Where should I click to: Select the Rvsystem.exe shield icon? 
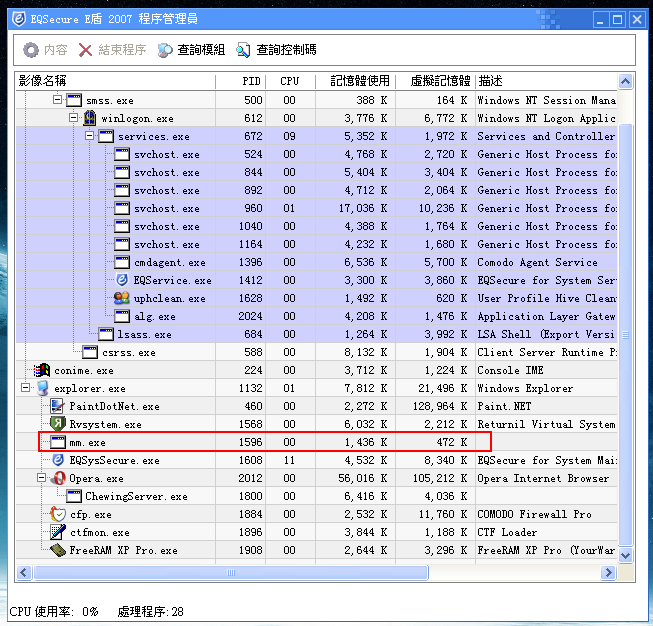coord(58,424)
